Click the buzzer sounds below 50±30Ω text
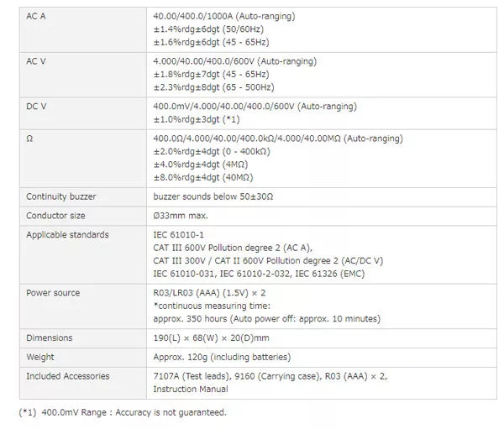 tap(213, 196)
